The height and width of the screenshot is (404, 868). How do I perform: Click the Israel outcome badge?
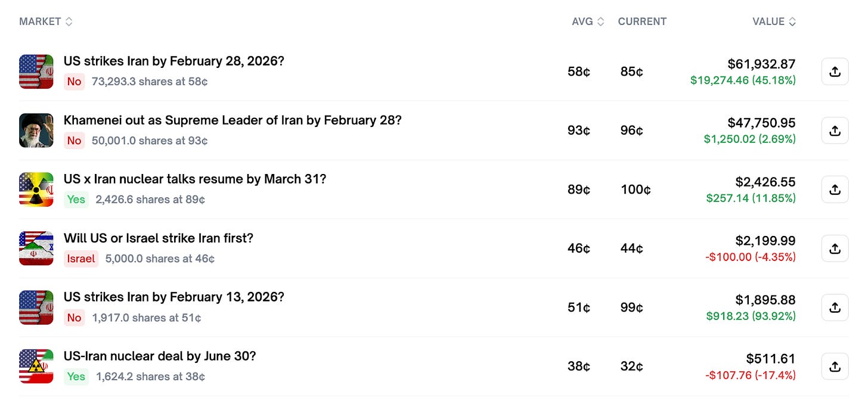pos(81,259)
